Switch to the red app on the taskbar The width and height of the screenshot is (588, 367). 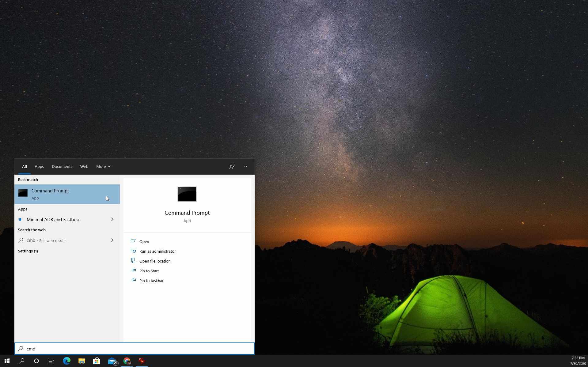(142, 361)
